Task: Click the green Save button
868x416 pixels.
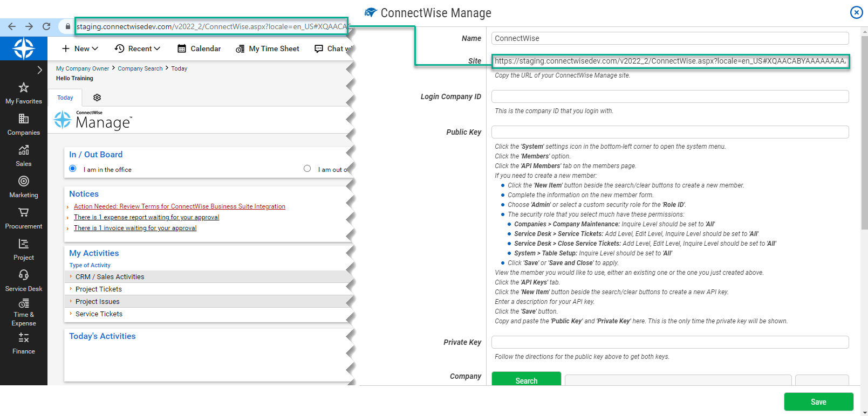Action: 818,402
